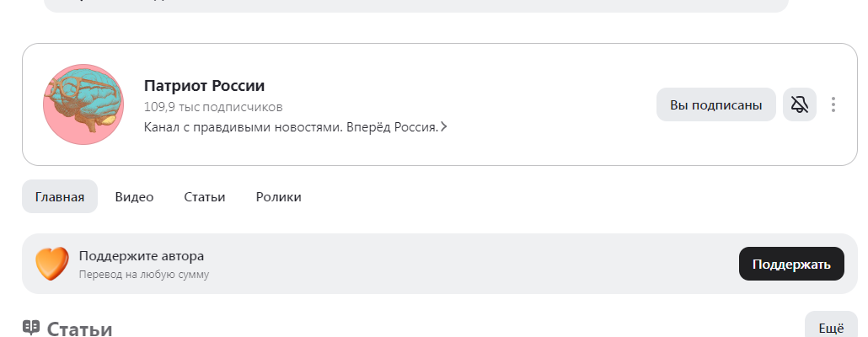Click the orange heart support icon

pyautogui.click(x=51, y=264)
